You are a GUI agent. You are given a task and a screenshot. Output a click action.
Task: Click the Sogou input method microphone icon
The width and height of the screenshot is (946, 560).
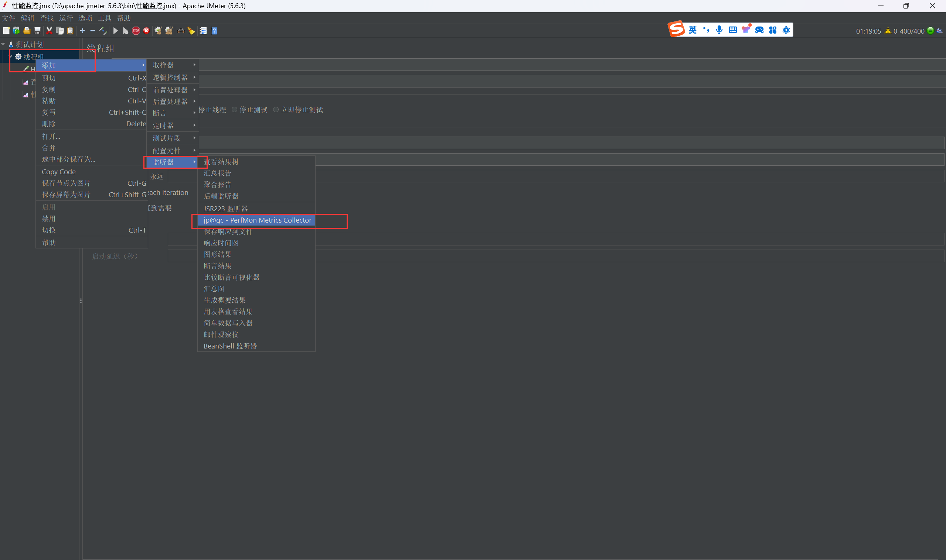(x=719, y=30)
